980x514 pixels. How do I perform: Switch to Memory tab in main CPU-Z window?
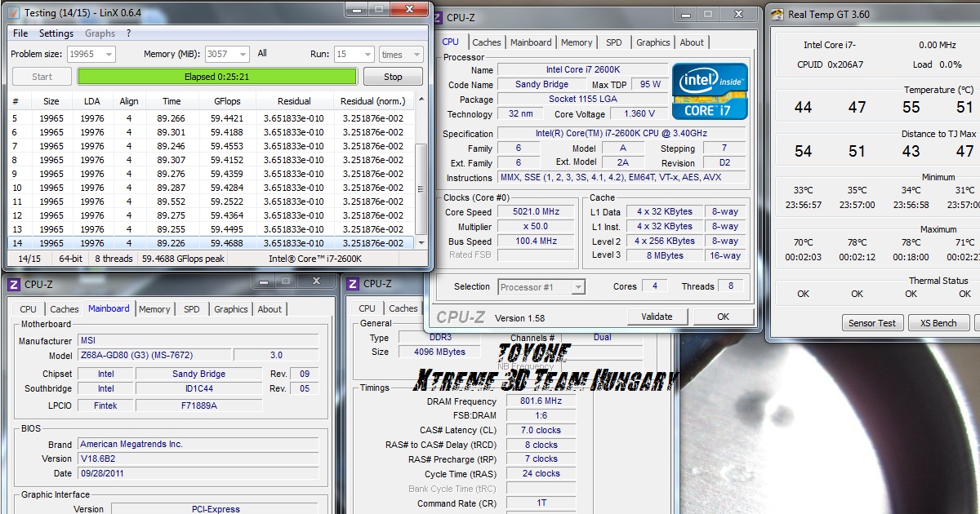(577, 42)
